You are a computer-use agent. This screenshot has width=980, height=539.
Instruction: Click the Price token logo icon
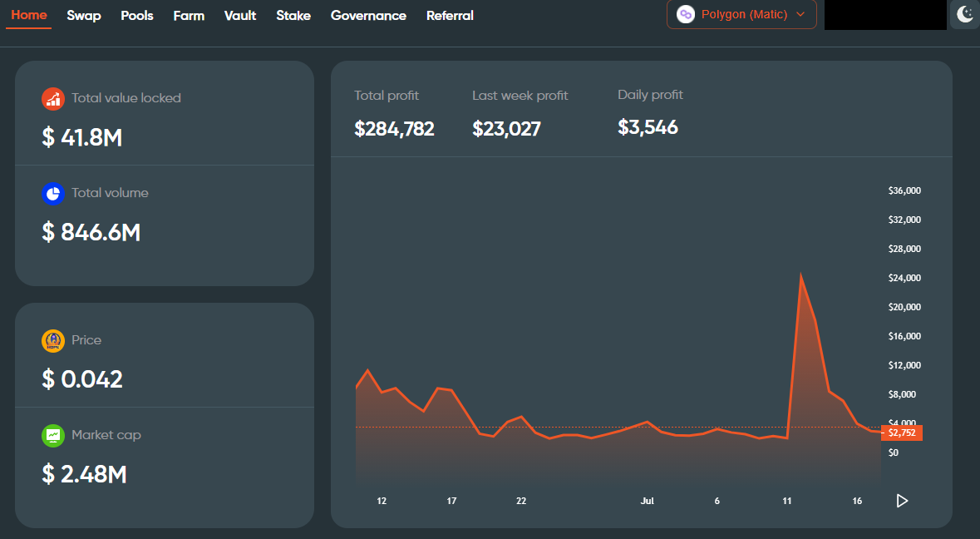[53, 341]
